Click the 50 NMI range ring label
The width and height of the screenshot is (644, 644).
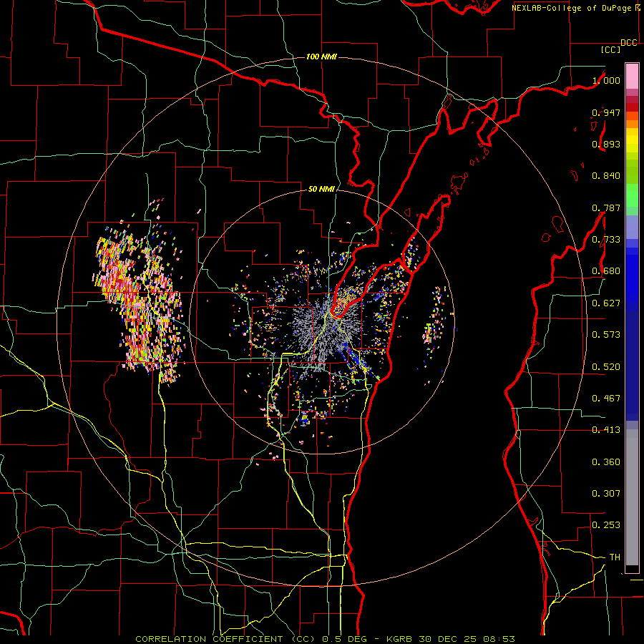point(321,189)
